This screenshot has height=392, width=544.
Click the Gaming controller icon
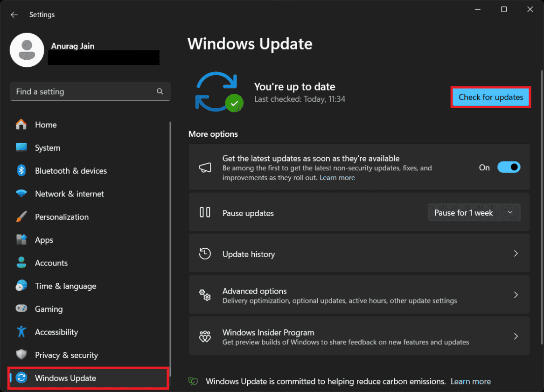pos(21,308)
